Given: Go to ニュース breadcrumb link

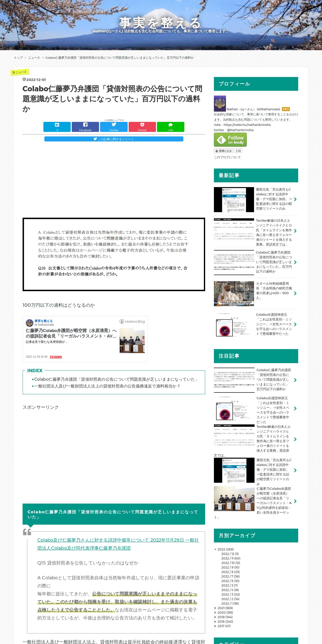Looking at the screenshot, I should [x=34, y=58].
